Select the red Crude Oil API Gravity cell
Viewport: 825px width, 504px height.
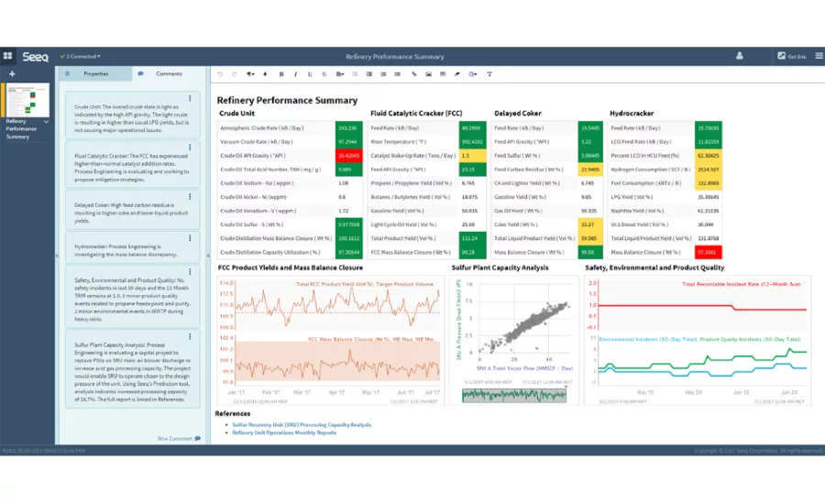coord(349,156)
